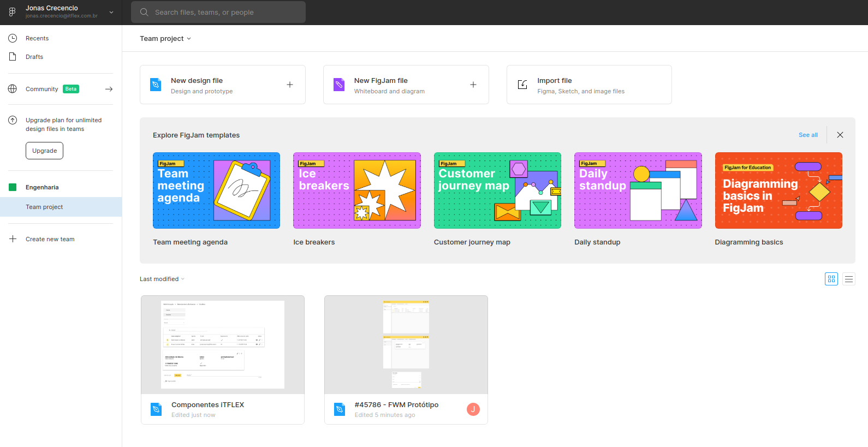Open the Last modified sort dropdown
This screenshot has width=868, height=447.
click(162, 279)
